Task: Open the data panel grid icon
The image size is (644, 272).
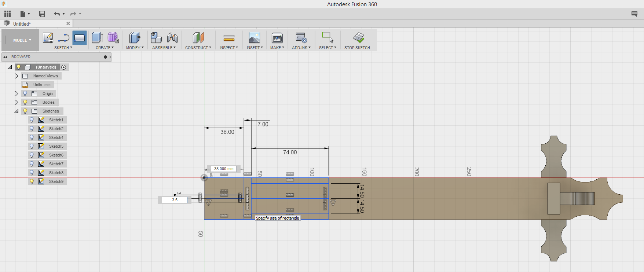Action: pos(7,14)
